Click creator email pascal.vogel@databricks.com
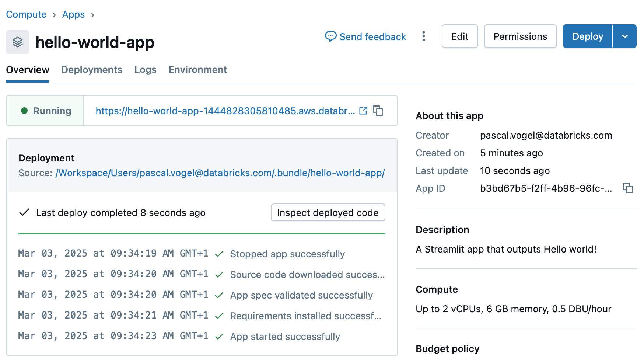 point(546,135)
